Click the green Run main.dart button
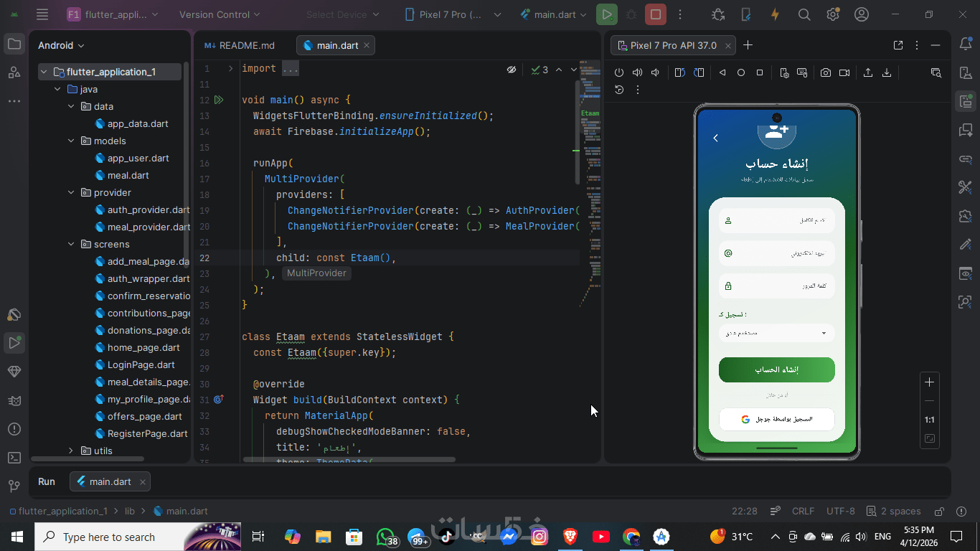980x551 pixels. (x=607, y=14)
